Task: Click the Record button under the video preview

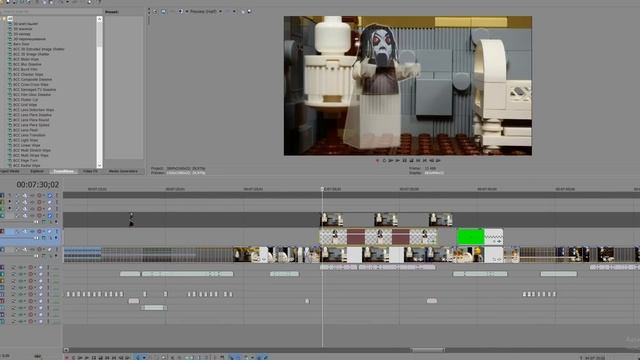Action: (x=377, y=160)
